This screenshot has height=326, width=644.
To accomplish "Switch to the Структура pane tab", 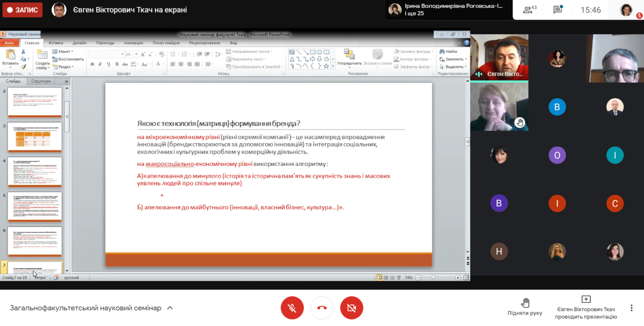I will (41, 81).
